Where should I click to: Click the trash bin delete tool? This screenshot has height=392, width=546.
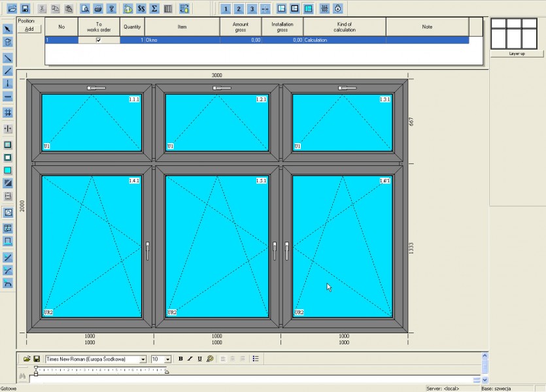pos(8,42)
